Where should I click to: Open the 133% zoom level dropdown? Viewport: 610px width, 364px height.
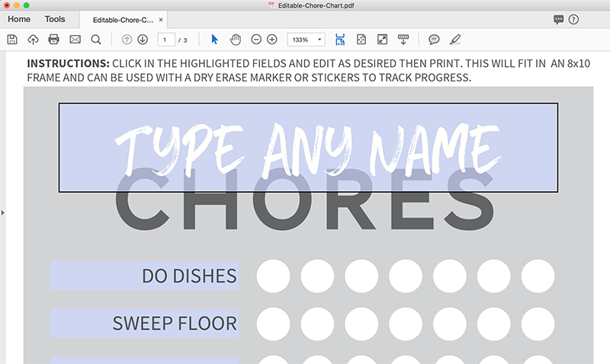(307, 40)
